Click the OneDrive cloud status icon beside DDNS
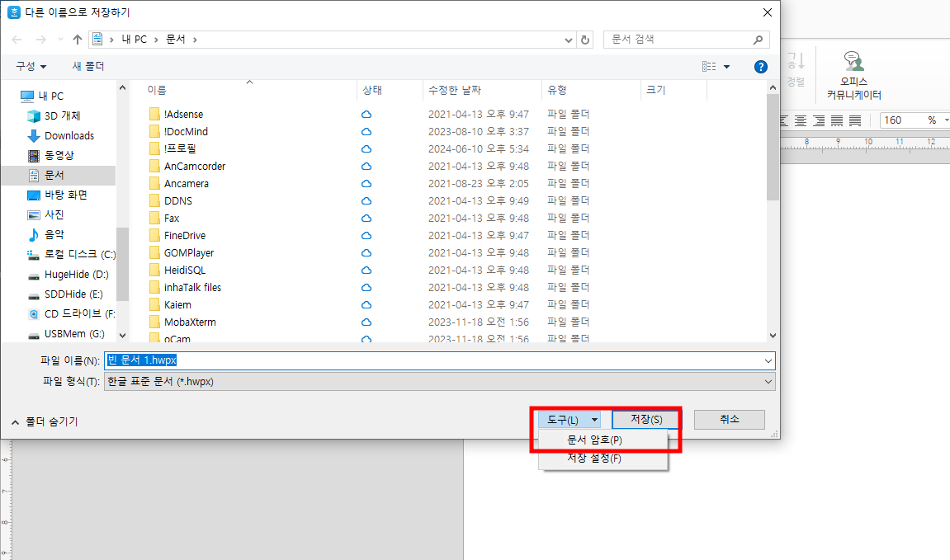This screenshot has width=950, height=560. [366, 200]
